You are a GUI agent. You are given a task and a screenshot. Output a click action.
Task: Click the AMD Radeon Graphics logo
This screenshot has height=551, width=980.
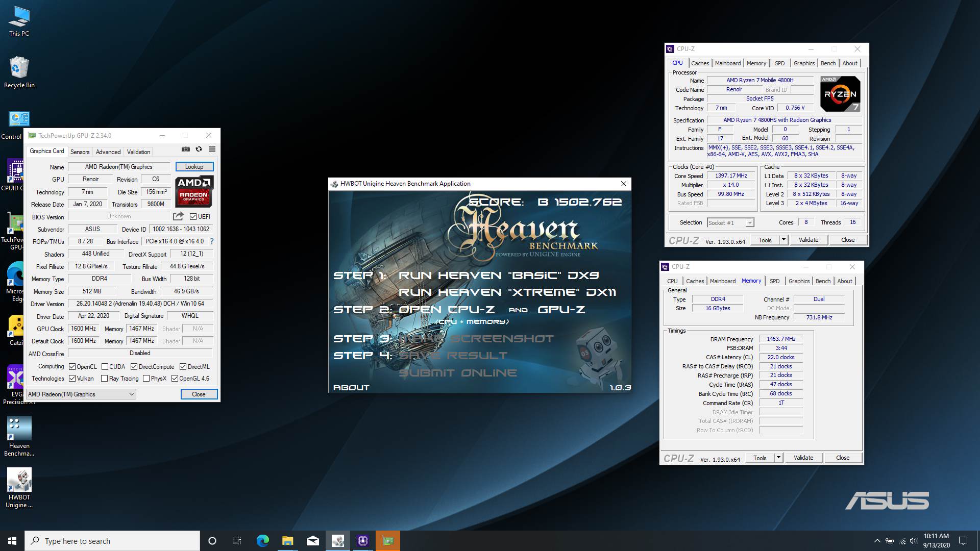194,191
